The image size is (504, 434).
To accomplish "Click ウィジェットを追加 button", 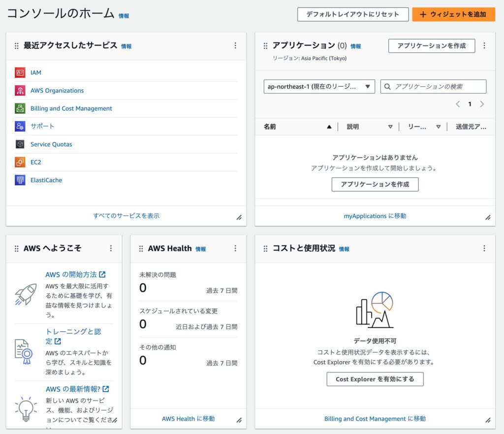I will (x=453, y=14).
